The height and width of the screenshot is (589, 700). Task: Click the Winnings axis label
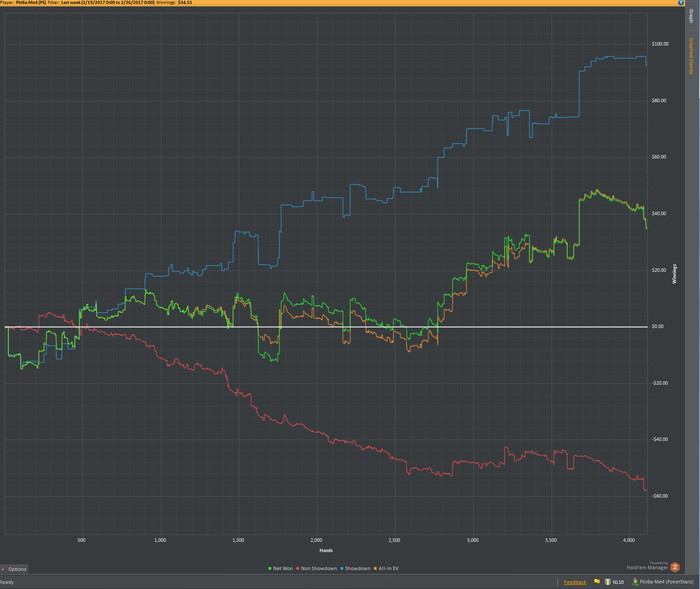[675, 274]
